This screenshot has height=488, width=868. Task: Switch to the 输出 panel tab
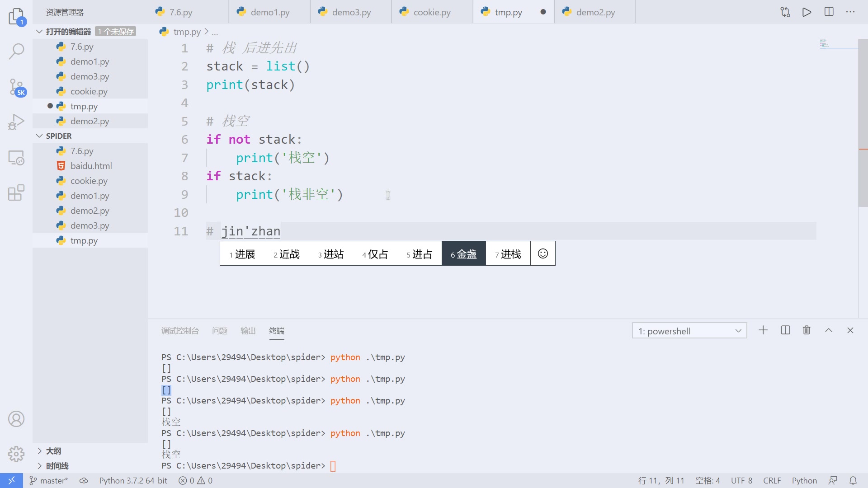tap(248, 331)
